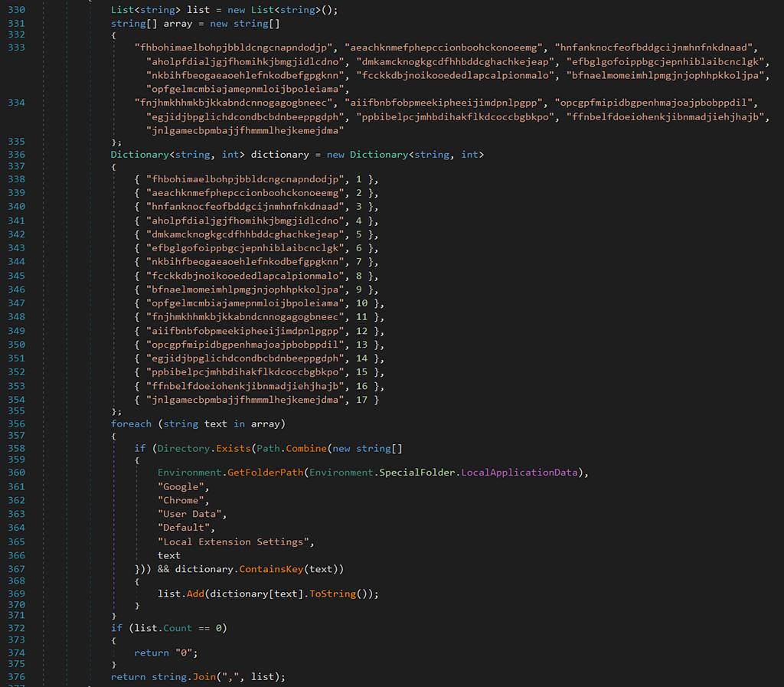Click the "Chrome" string literal
Image resolution: width=784 pixels, height=687 pixels.
click(181, 500)
